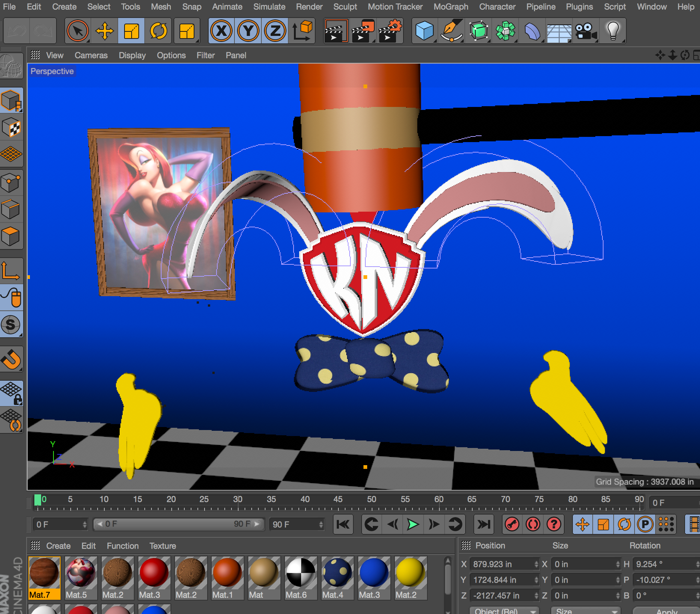Screen dimensions: 700x614
Task: Open the green Subdivision Surface generators flyout
Action: (x=478, y=31)
